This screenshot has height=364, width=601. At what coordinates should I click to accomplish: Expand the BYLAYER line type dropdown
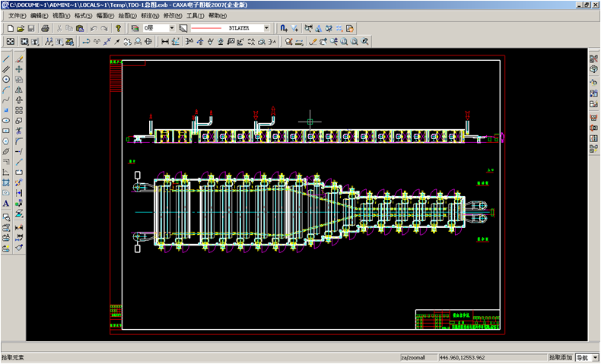[266, 28]
